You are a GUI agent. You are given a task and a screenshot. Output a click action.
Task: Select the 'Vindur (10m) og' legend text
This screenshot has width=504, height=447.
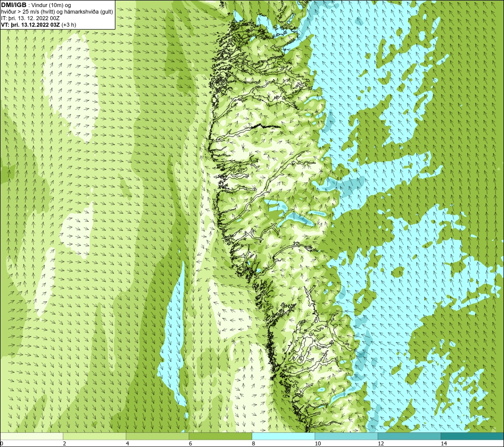tap(51, 6)
